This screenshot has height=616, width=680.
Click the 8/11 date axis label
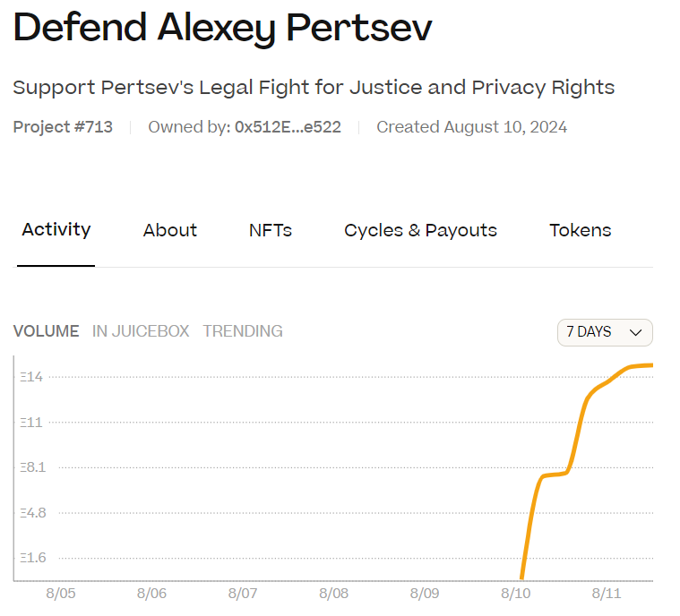[x=607, y=594]
